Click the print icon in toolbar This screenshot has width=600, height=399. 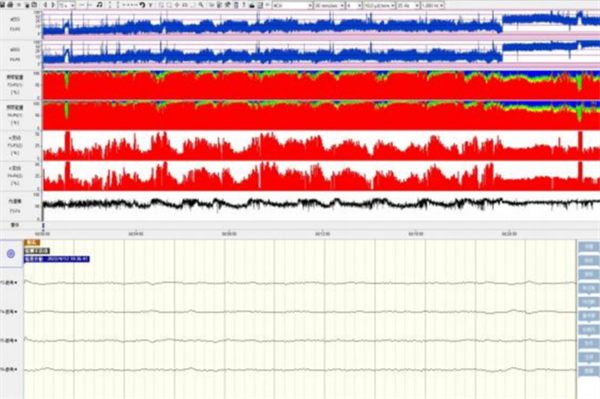coord(10,5)
